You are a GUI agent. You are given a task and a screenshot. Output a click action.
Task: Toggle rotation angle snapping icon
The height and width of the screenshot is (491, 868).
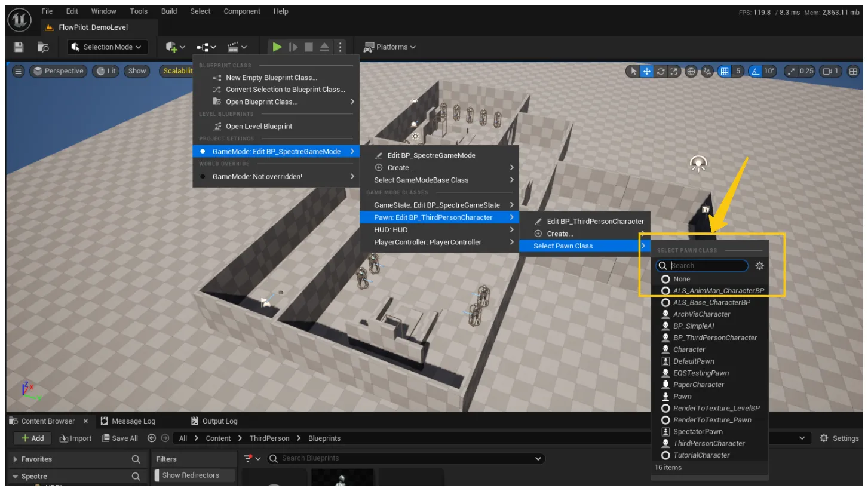pos(755,71)
